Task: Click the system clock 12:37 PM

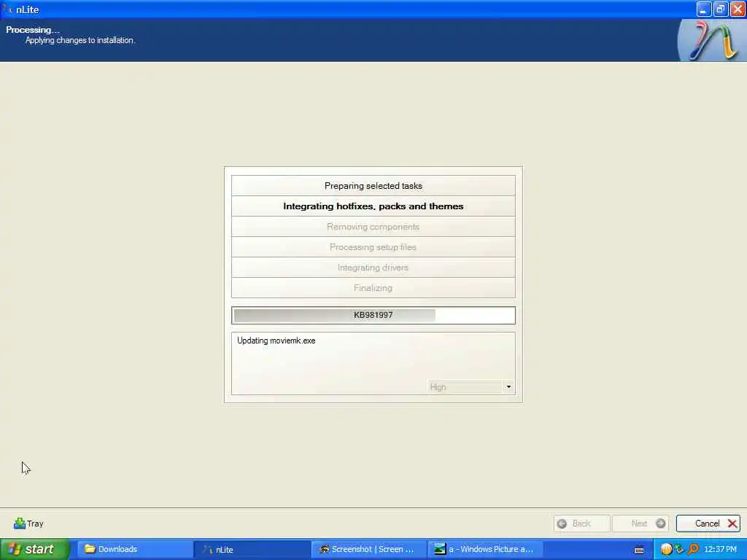Action: [720, 549]
